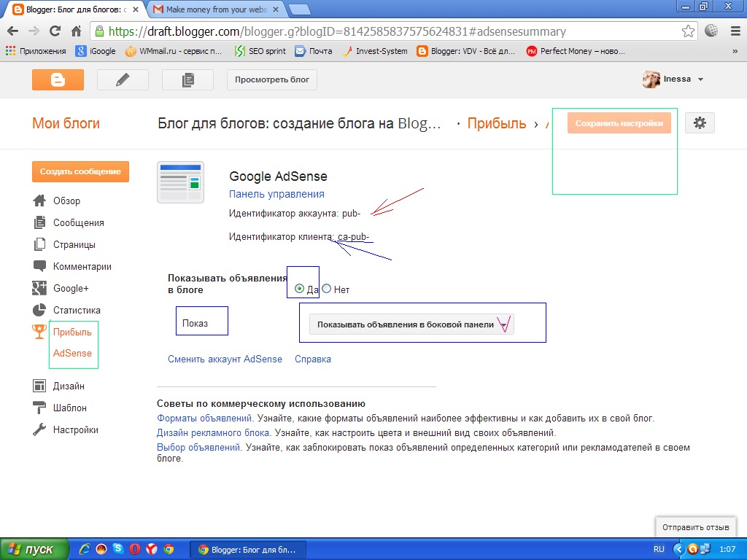Open the Chrome menu hamburger icon
747x560 pixels.
coord(735,31)
